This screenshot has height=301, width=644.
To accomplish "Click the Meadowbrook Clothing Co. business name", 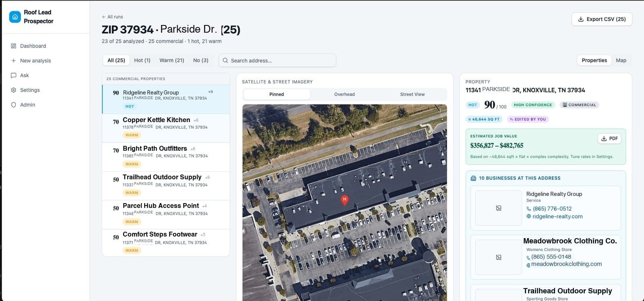I will 570,241.
